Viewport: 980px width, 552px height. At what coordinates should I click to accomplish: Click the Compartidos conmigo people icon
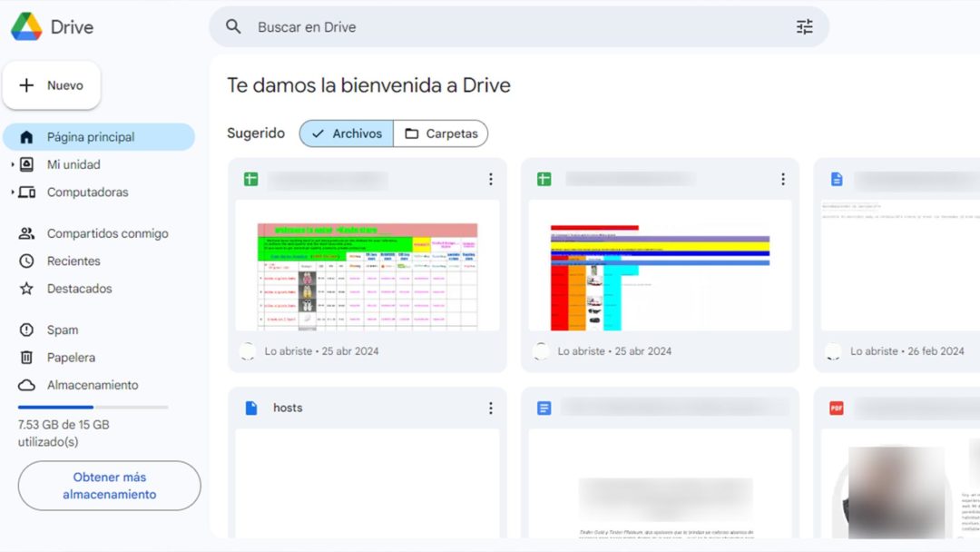pos(25,233)
